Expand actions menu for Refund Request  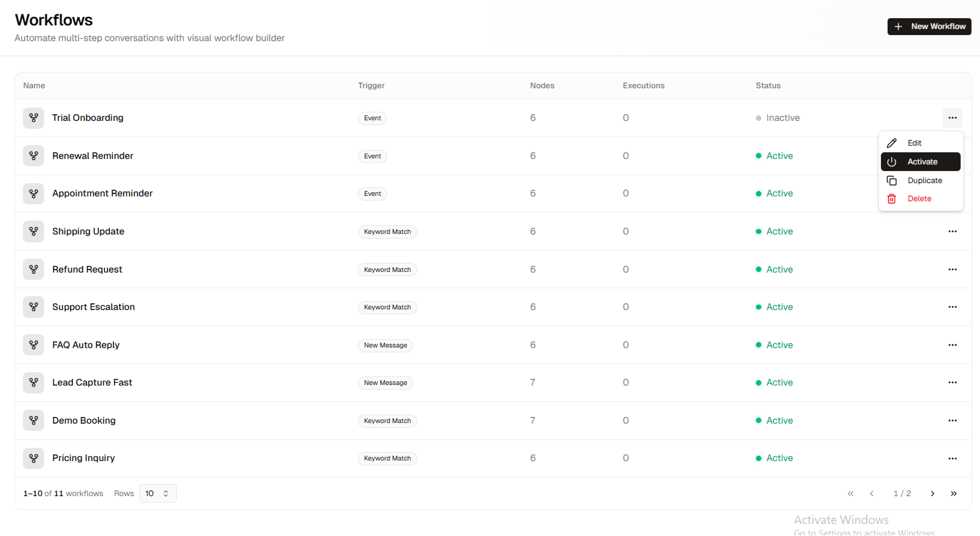(x=952, y=270)
